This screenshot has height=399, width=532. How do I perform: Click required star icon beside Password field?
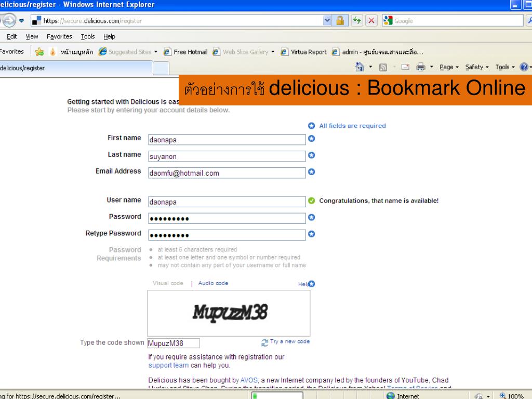point(312,217)
